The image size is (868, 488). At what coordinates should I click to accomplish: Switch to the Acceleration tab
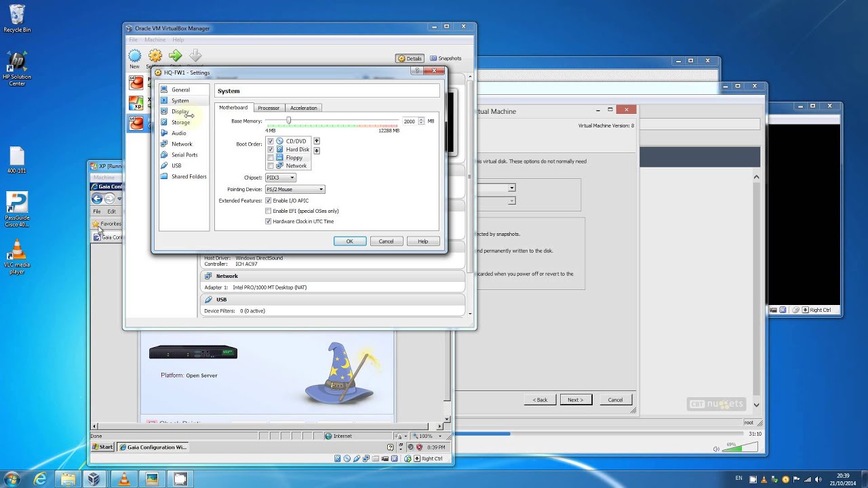[x=304, y=108]
